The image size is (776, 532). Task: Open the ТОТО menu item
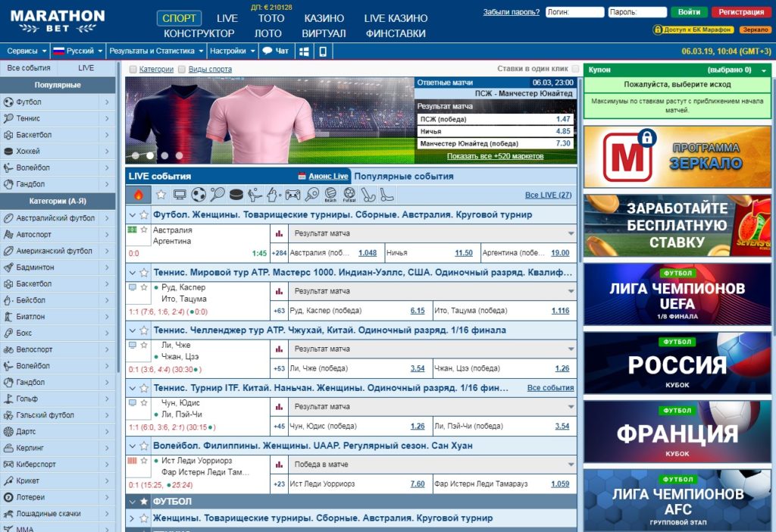[x=271, y=18]
